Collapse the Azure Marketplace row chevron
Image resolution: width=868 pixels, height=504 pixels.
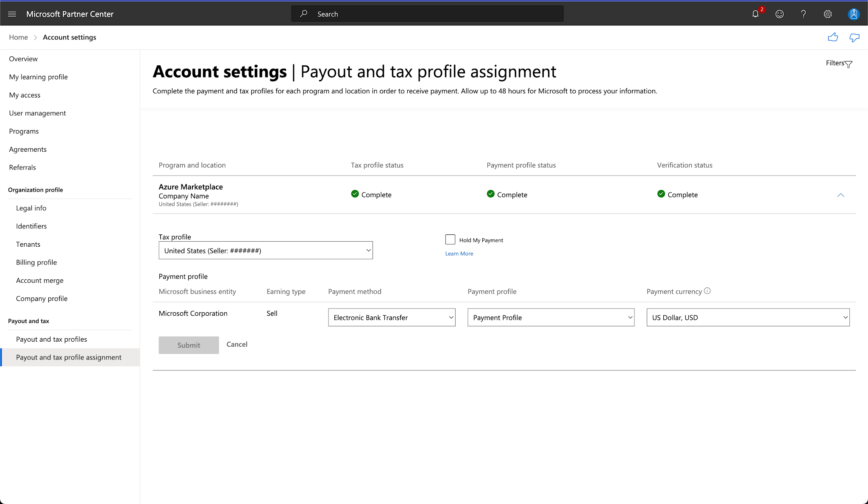[841, 195]
